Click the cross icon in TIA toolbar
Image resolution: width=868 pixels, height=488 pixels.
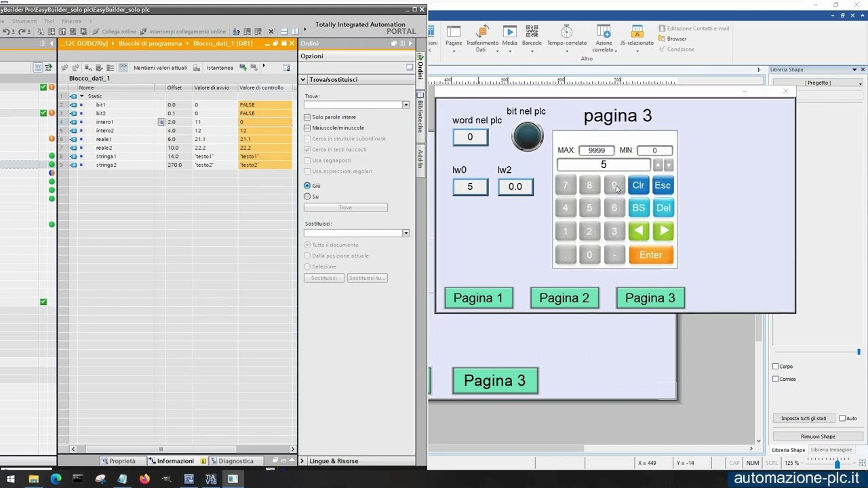[x=271, y=32]
